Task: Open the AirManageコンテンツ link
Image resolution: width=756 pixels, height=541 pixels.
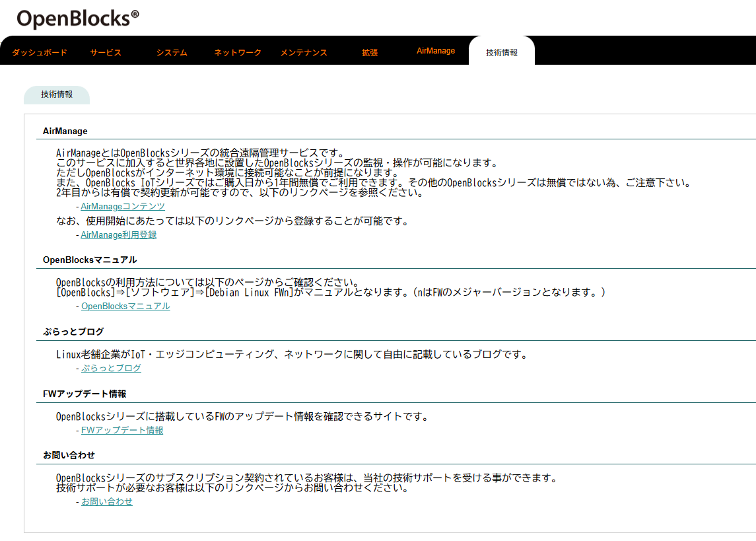Action: [122, 206]
